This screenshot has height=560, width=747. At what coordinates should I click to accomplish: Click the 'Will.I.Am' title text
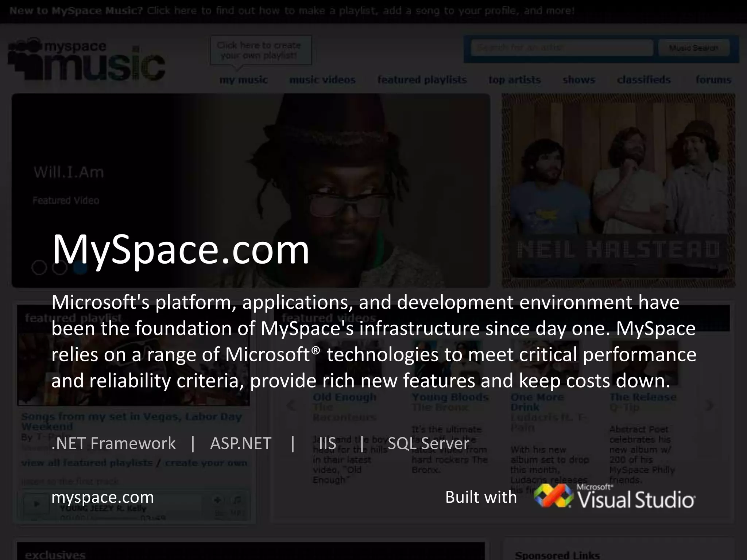(x=69, y=172)
